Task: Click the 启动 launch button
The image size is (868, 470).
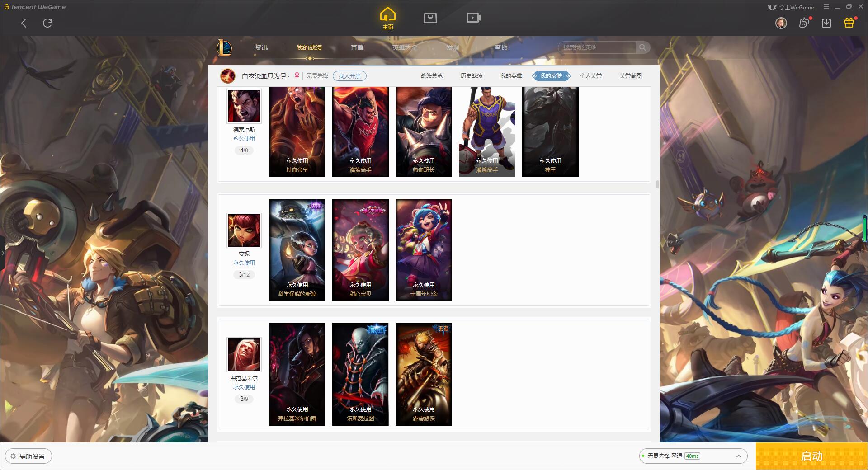Action: click(x=812, y=456)
